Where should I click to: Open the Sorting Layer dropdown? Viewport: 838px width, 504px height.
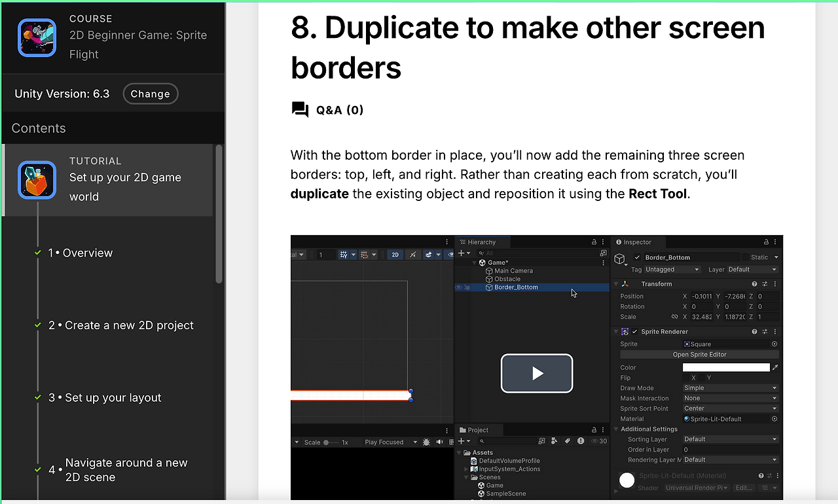pyautogui.click(x=731, y=439)
